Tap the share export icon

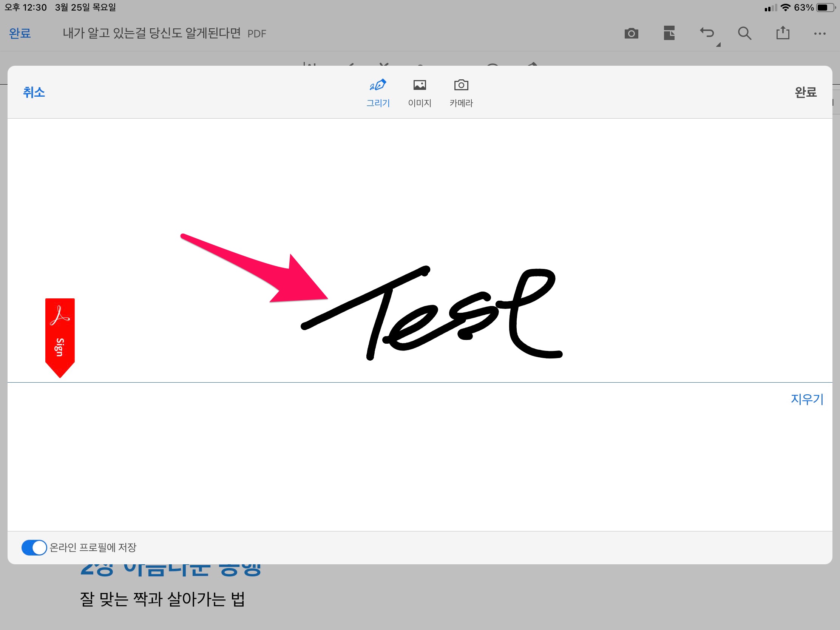coord(782,32)
